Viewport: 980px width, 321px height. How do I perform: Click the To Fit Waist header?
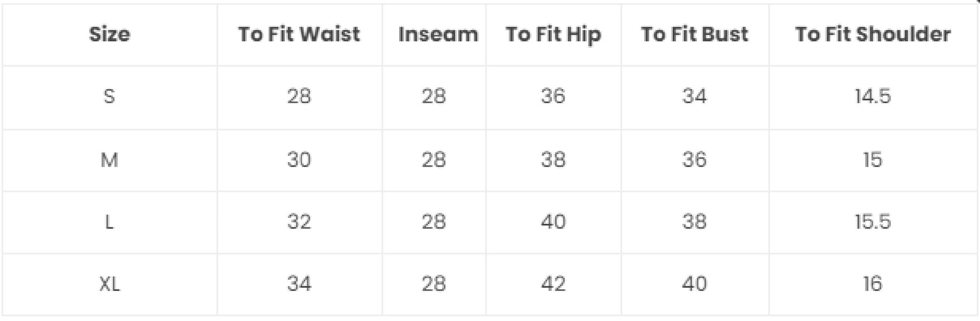(299, 34)
